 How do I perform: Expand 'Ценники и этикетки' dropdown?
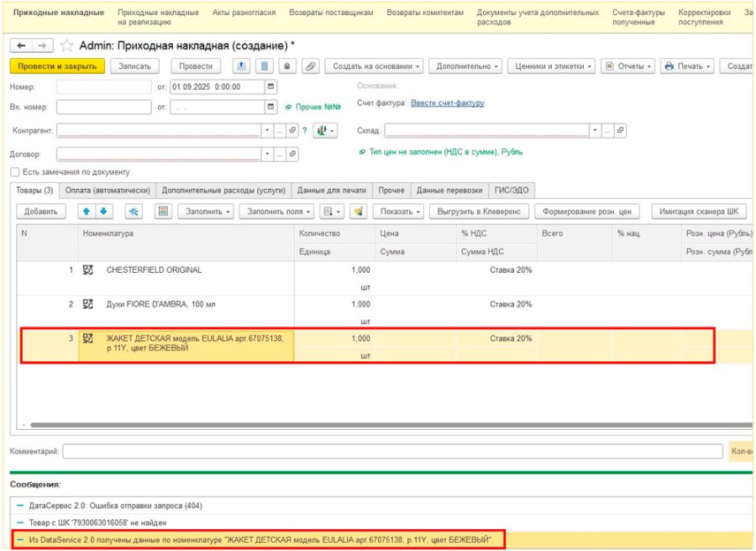point(551,66)
